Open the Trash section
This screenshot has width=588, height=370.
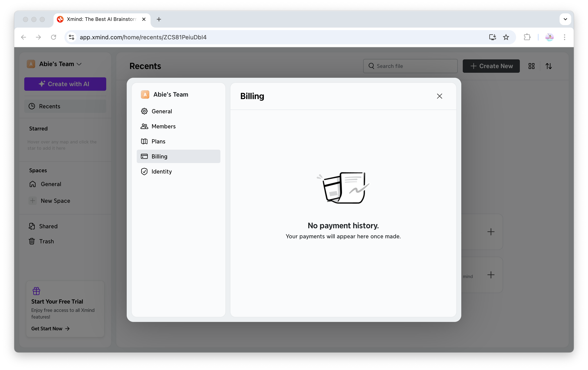point(65,241)
